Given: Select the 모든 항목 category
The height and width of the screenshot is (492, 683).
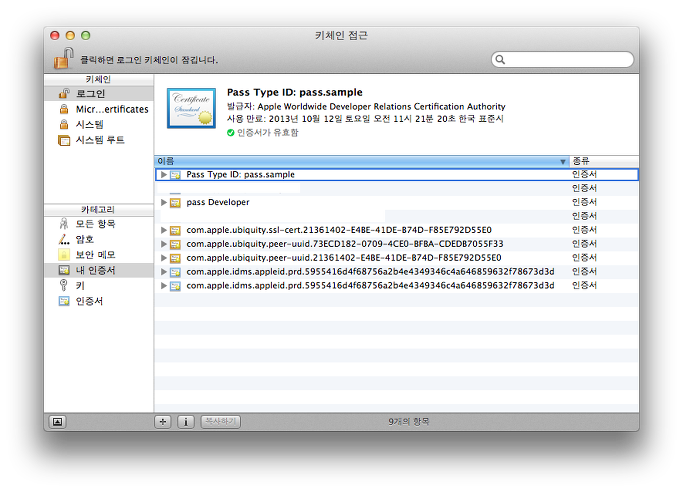Looking at the screenshot, I should (x=99, y=224).
